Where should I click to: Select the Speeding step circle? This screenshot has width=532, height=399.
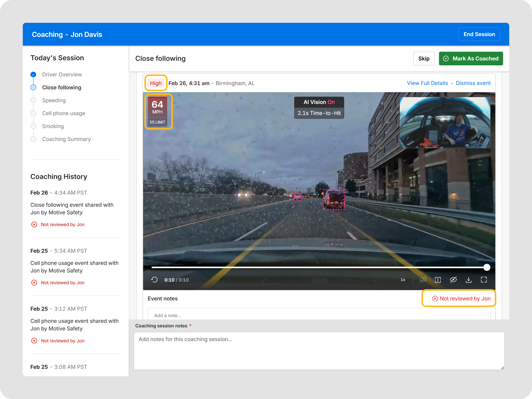33,100
